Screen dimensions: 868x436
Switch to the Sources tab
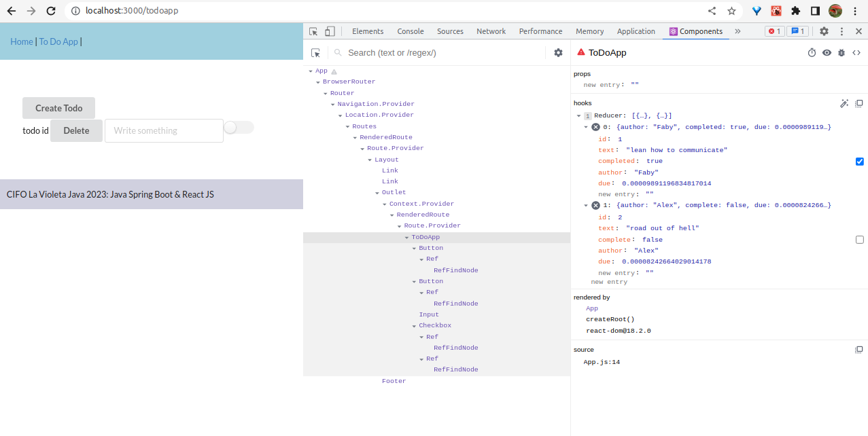point(450,31)
